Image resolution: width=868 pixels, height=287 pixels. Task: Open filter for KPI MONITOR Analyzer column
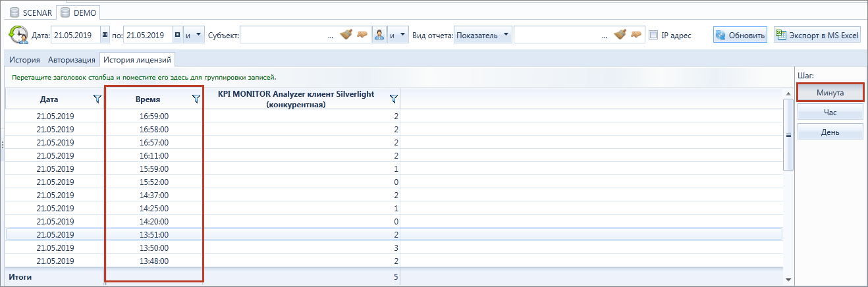point(393,99)
